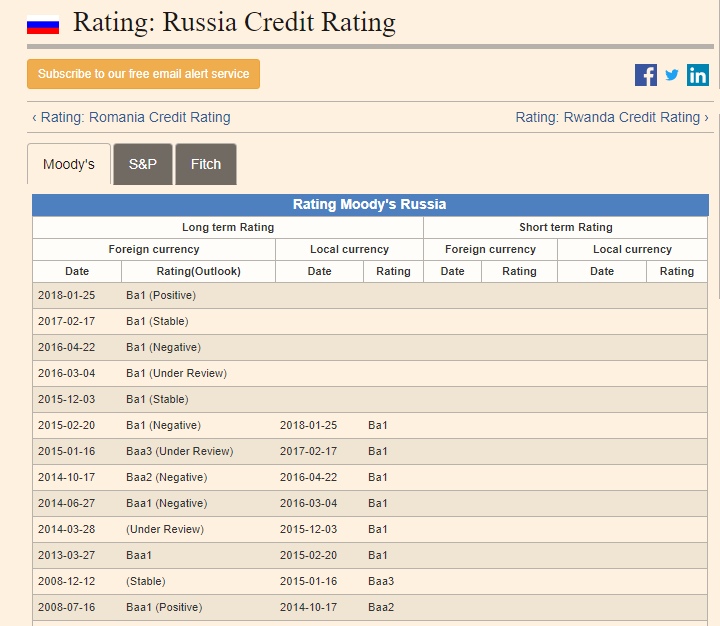The image size is (720, 626).
Task: Click the page title Rating: Russia Credit Rating
Action: [x=234, y=22]
